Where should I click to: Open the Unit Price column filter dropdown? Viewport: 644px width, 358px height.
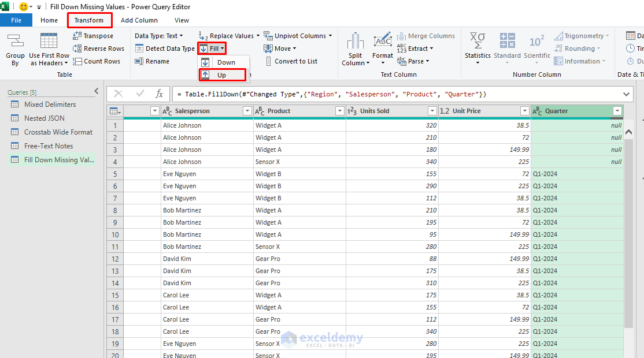pyautogui.click(x=524, y=111)
